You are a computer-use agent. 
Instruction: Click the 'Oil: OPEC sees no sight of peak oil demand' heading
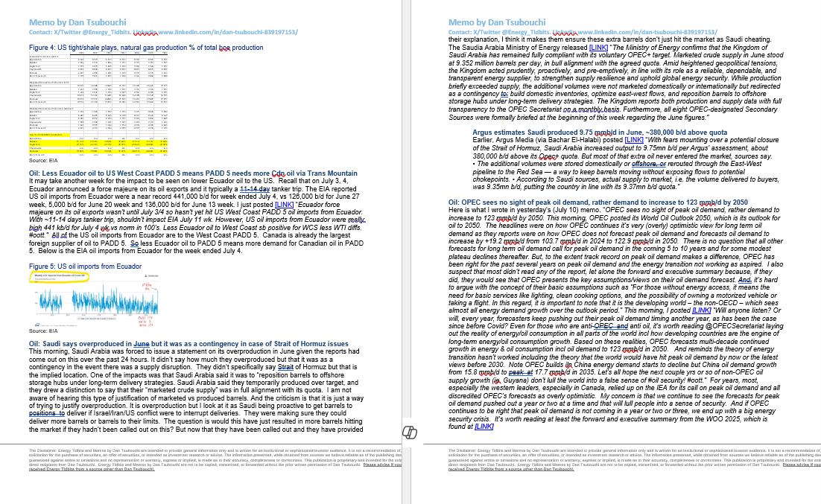(x=598, y=202)
